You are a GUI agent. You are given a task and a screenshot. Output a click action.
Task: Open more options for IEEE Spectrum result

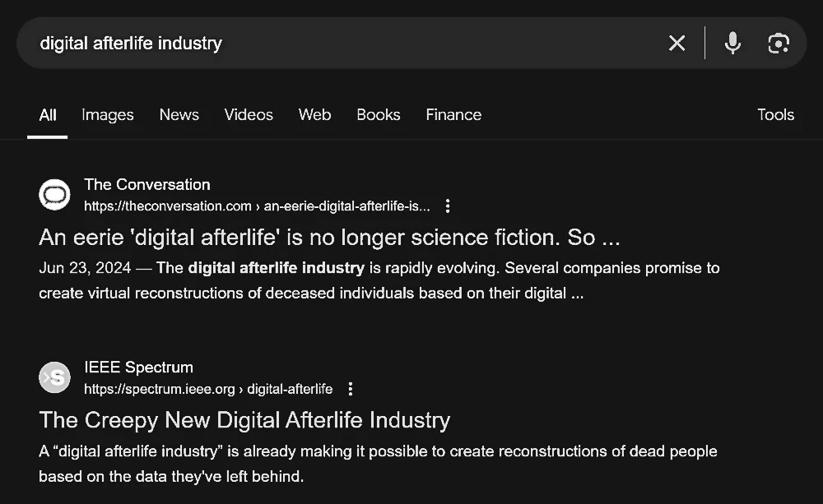(x=350, y=389)
